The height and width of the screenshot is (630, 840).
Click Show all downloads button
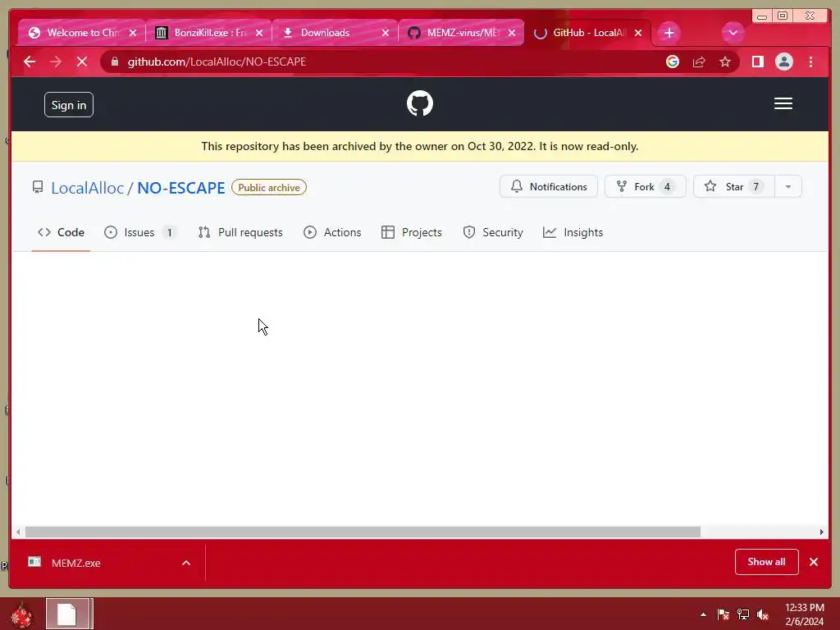pyautogui.click(x=767, y=562)
